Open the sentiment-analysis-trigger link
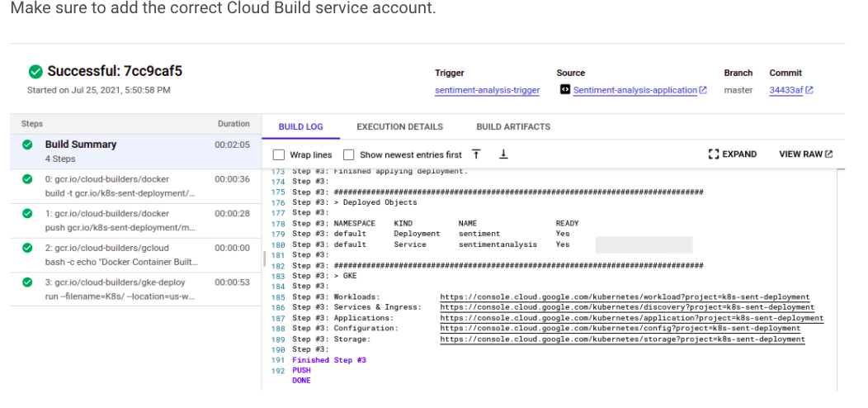The width and height of the screenshot is (868, 408). pyautogui.click(x=487, y=90)
